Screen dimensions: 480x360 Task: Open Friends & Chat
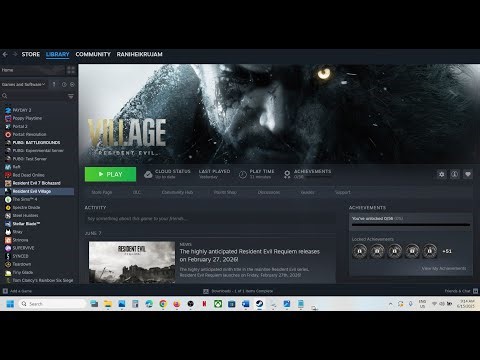click(x=461, y=291)
